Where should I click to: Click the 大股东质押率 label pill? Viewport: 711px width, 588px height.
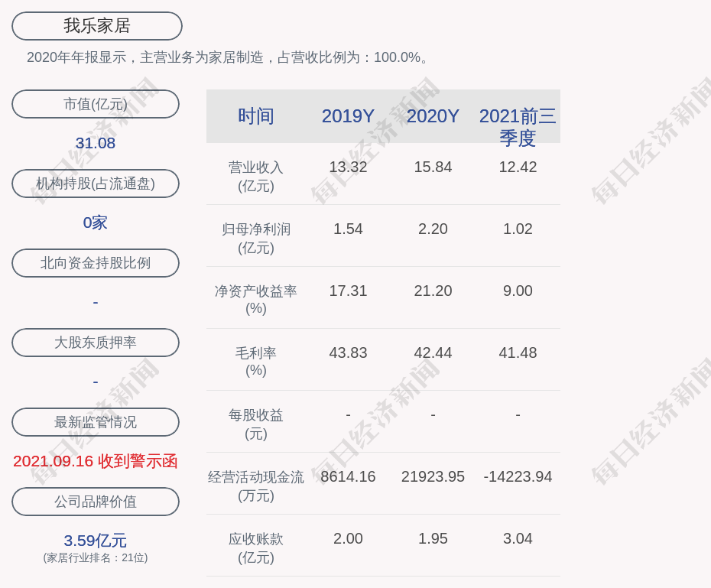point(96,343)
